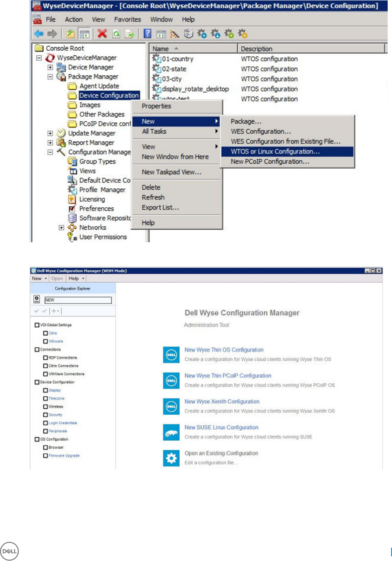
Task: Click the Export List toolbar icon
Action: point(129,34)
